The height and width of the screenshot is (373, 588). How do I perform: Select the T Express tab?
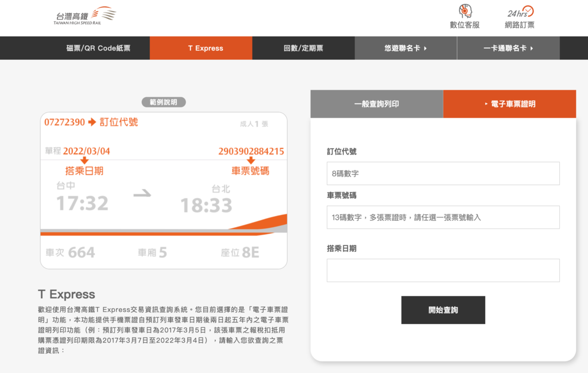pyautogui.click(x=201, y=48)
